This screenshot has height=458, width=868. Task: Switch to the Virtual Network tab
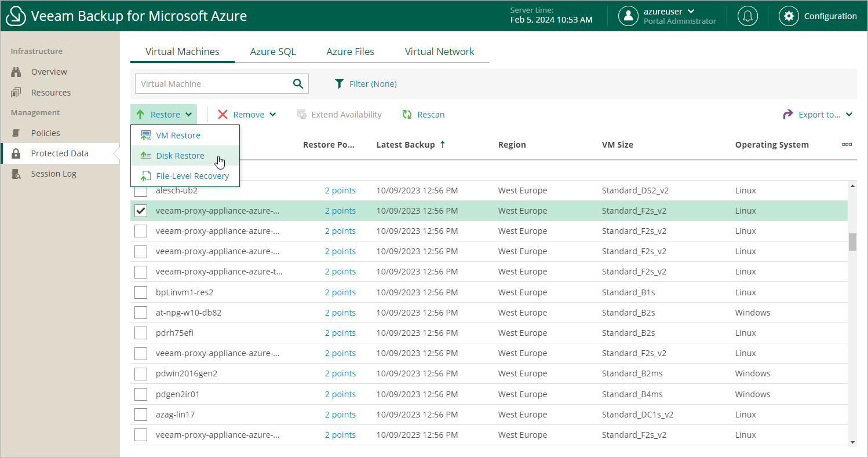click(439, 52)
